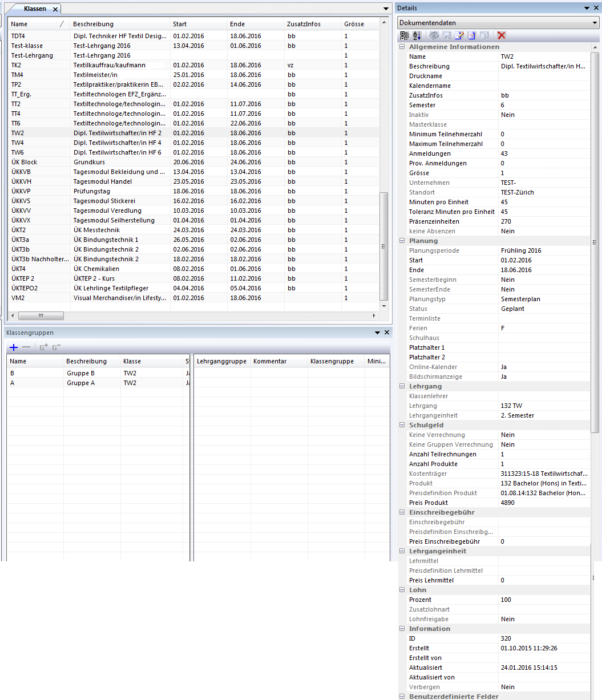The image size is (602, 700).
Task: Click the refresh arrows icon in Details
Action: [434, 35]
